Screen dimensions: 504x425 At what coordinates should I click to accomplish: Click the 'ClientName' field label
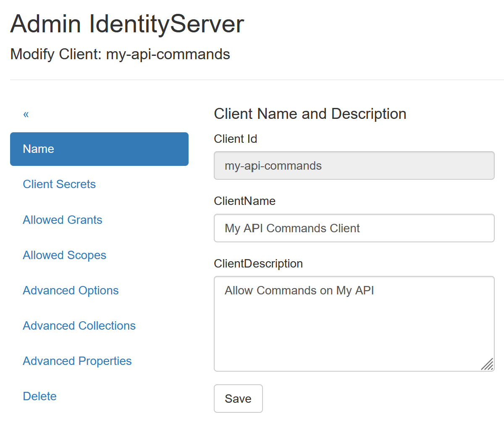[x=244, y=201]
